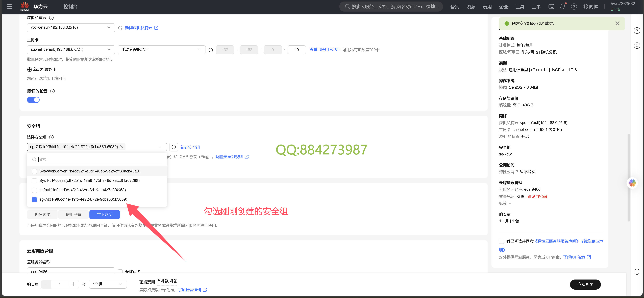The image size is (644, 298).
Task: Increase the purchase quantity
Action: click(x=73, y=284)
